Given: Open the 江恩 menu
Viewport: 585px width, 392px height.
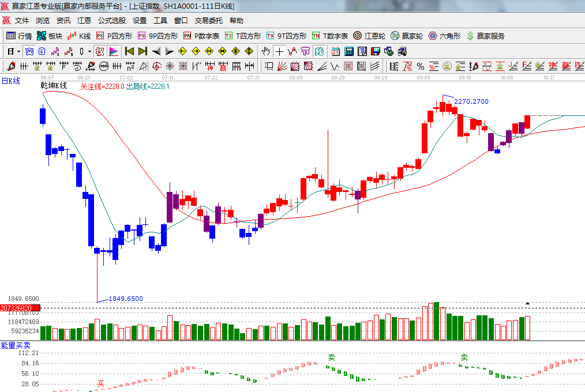Looking at the screenshot, I should 84,20.
